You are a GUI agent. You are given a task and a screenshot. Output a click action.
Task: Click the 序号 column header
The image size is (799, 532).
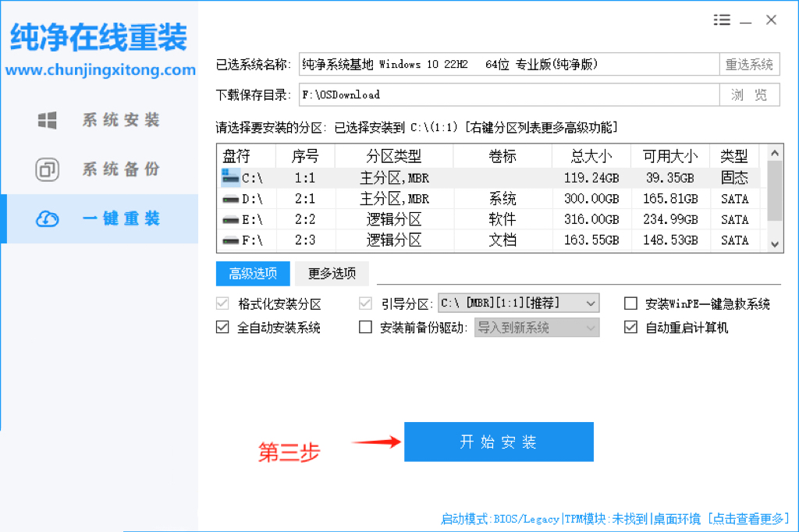[305, 156]
